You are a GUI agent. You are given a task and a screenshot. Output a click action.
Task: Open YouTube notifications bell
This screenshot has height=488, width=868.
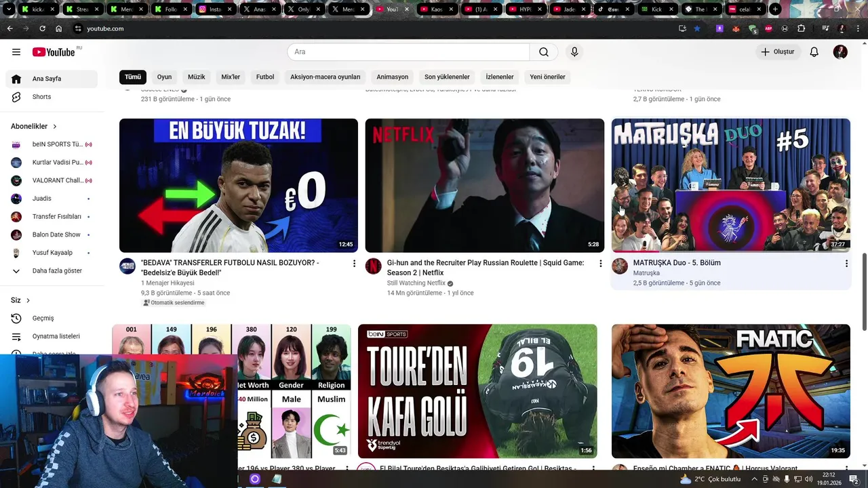click(814, 52)
